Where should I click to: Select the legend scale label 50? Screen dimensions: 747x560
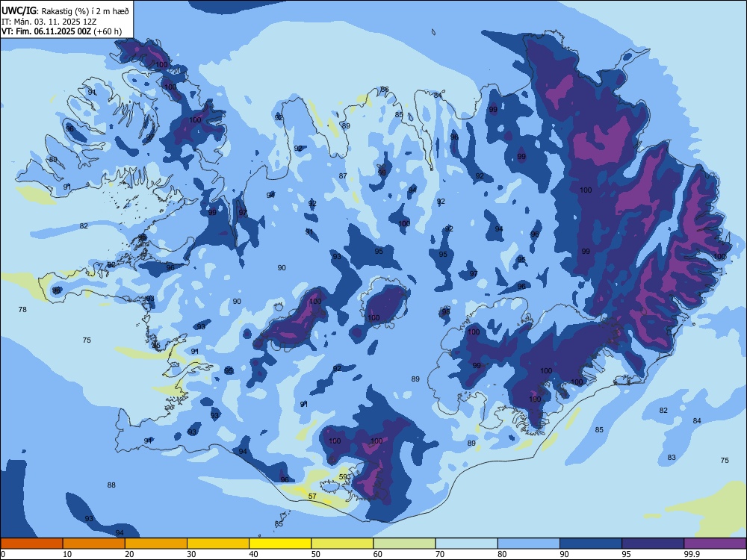coord(316,554)
